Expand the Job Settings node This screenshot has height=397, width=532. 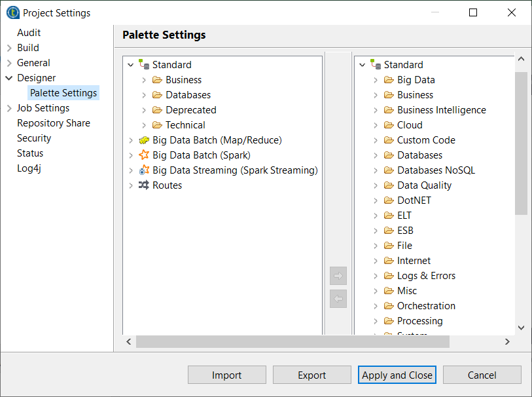click(x=9, y=108)
